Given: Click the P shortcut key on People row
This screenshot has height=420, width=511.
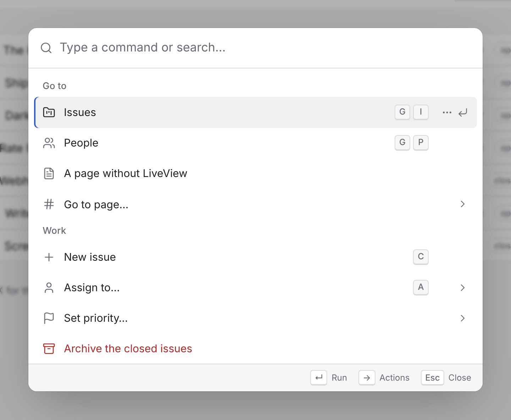Looking at the screenshot, I should (421, 143).
